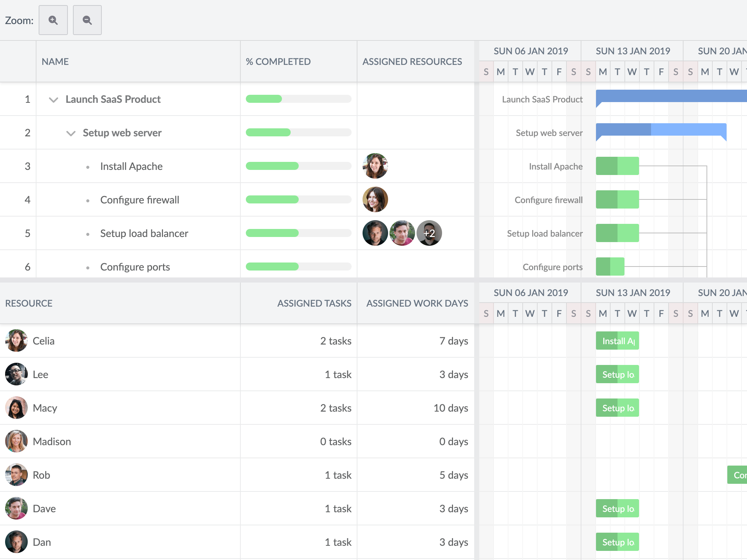Expand the bullet row for Configure ports
The width and height of the screenshot is (747, 560).
coord(88,267)
